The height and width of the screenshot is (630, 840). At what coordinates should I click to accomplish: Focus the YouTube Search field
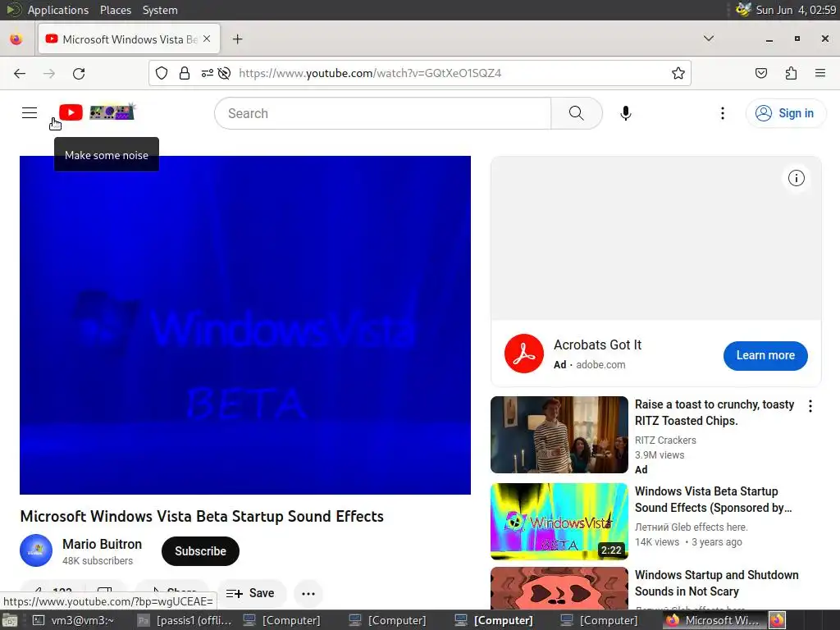coord(382,113)
